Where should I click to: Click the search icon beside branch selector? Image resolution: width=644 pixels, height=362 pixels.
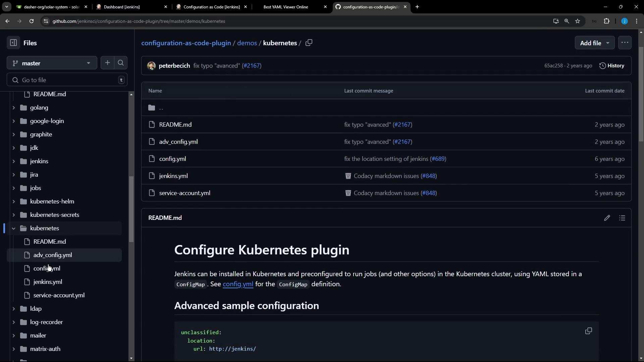(121, 63)
